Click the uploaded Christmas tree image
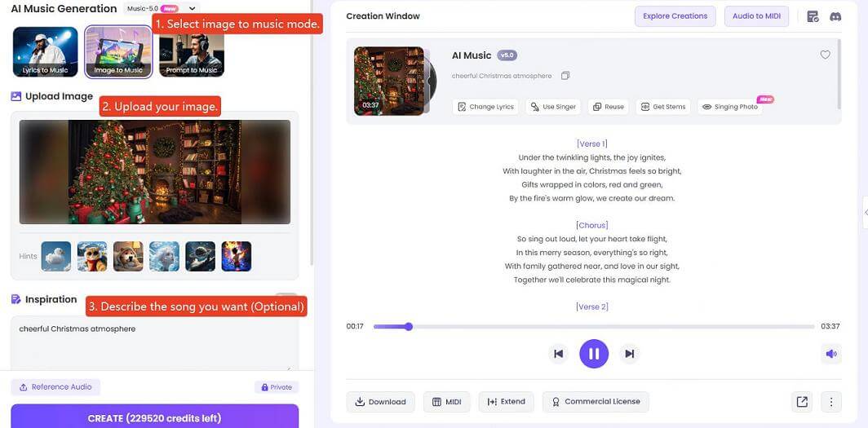The height and width of the screenshot is (428, 868). (154, 172)
